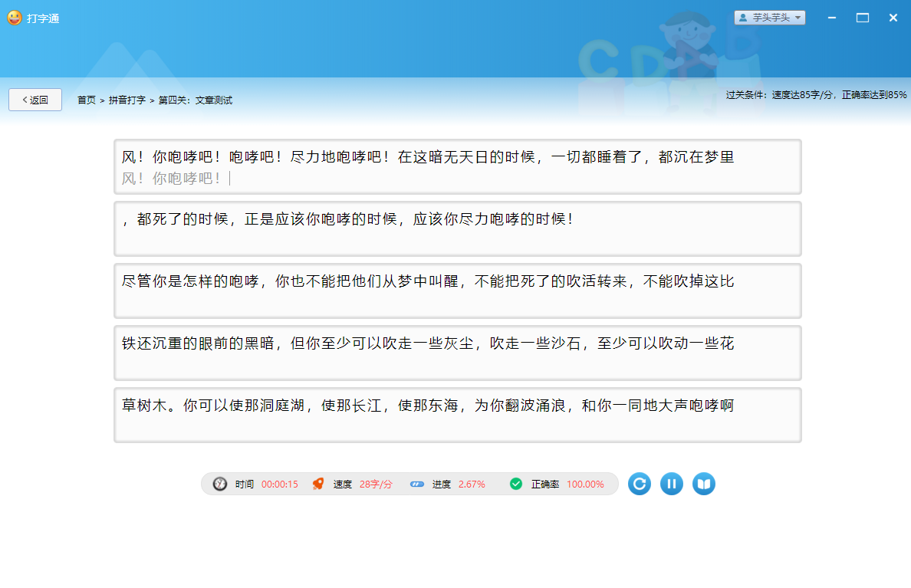Viewport: 911px width, 588px height.
Task: Go to 拼音打字 in breadcrumb
Action: (127, 100)
